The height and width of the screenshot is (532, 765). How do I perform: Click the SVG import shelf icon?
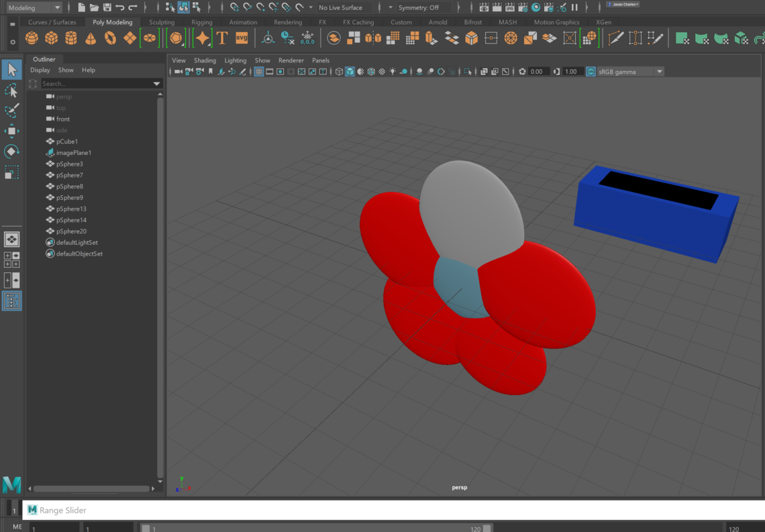[242, 38]
